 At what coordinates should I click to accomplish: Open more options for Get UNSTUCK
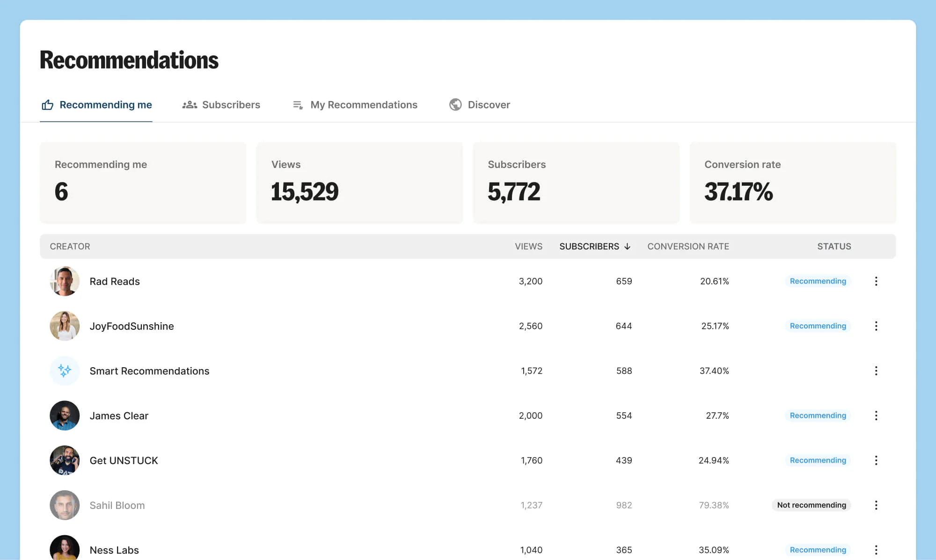point(876,460)
